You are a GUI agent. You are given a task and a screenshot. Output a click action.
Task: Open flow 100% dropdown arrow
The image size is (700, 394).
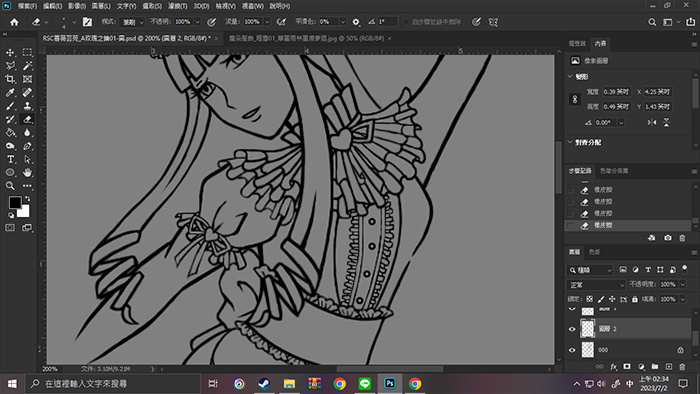point(267,22)
